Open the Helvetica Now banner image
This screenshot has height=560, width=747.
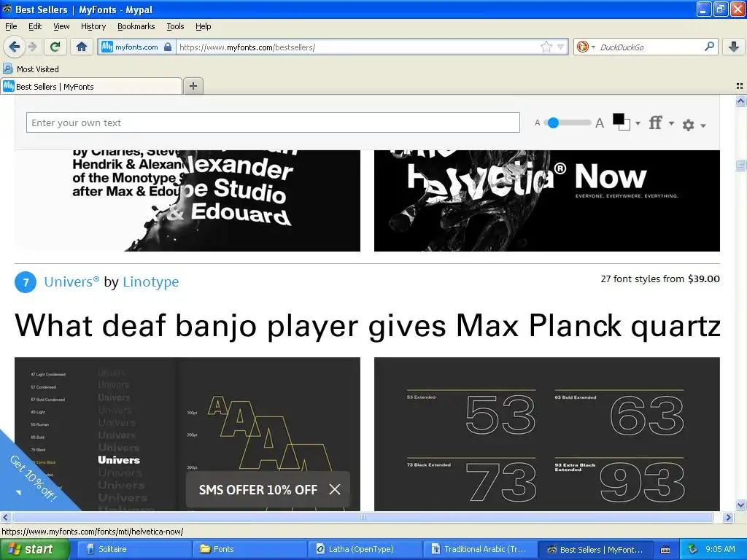(547, 201)
